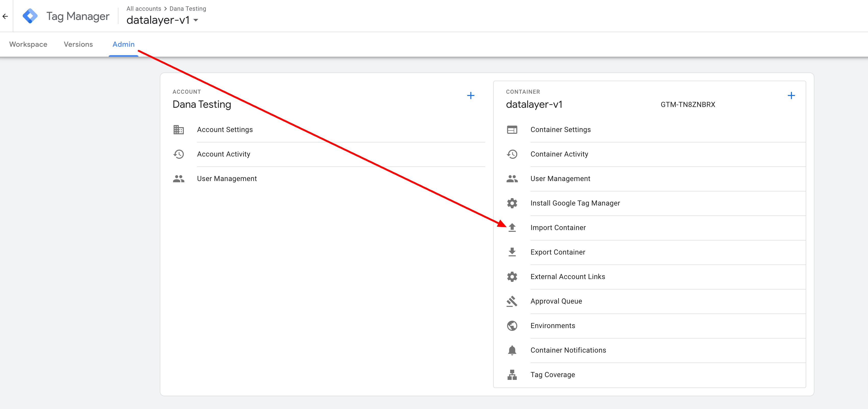
Task: Open Install Google Tag Manager
Action: (x=575, y=203)
